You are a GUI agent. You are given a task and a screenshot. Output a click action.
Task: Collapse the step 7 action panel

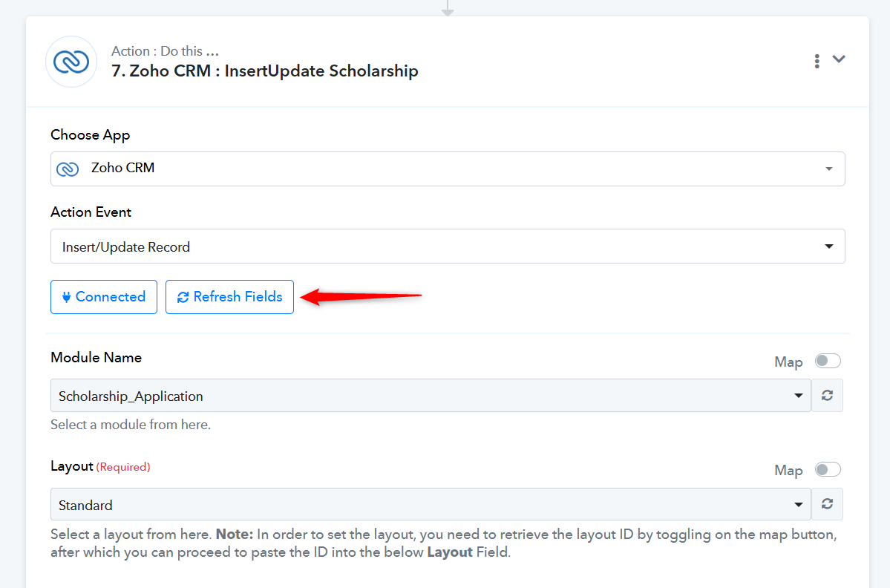point(839,59)
